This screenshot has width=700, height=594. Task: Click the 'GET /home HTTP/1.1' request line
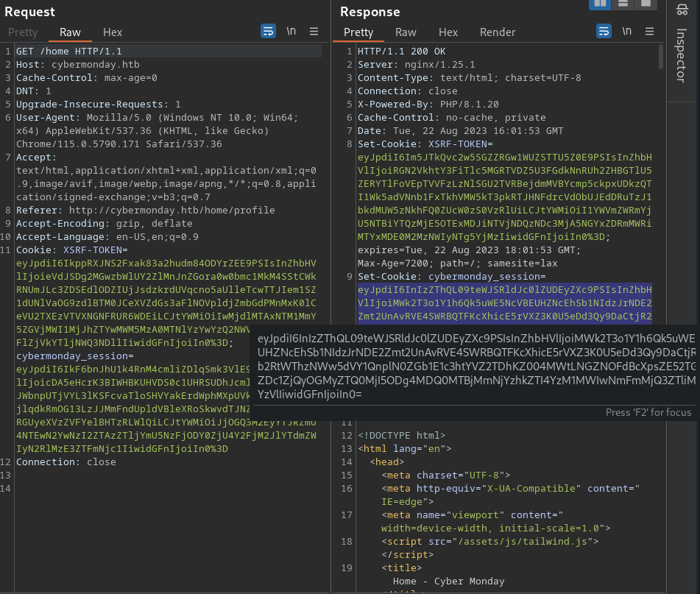(x=68, y=52)
